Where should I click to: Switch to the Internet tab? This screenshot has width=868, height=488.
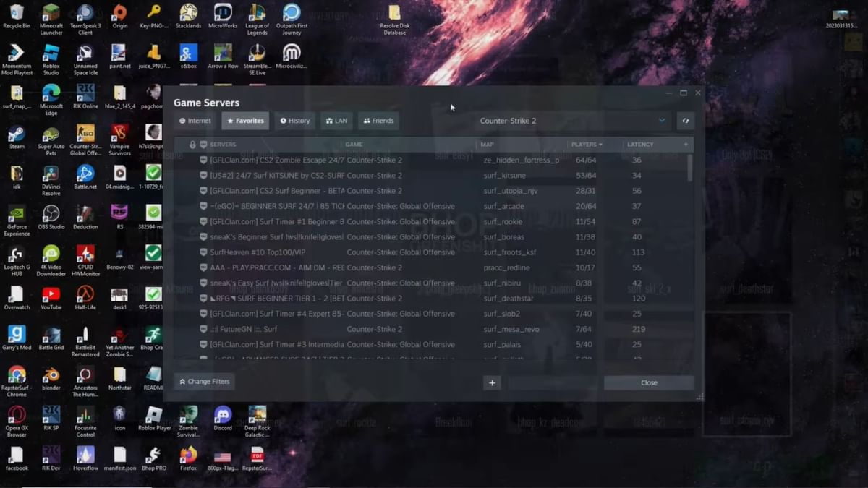click(x=195, y=121)
